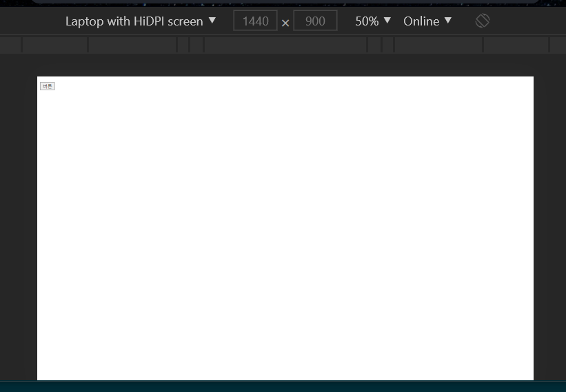Click the 900 height input field
566x392 pixels.
coord(315,21)
